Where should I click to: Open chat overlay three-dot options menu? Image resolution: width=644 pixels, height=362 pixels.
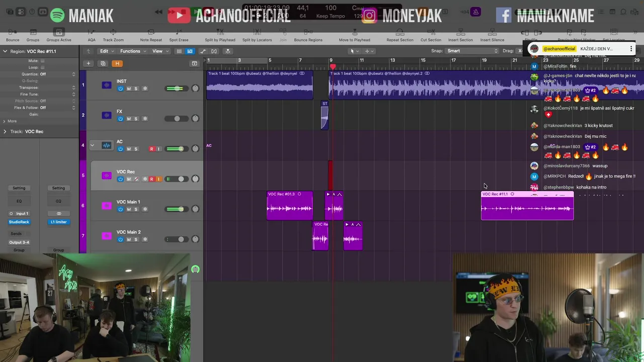pos(631,49)
